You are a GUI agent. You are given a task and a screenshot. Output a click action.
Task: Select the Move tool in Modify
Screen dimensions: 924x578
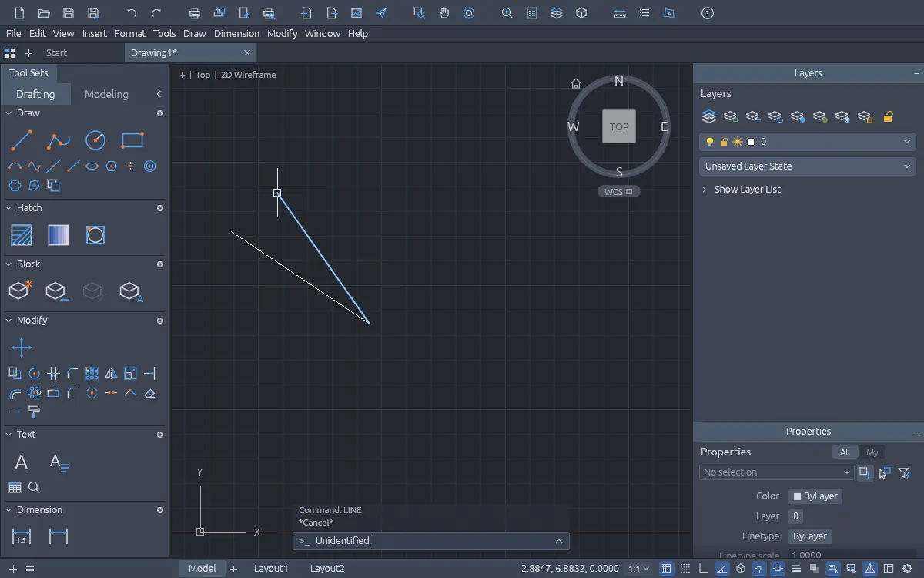pos(22,348)
